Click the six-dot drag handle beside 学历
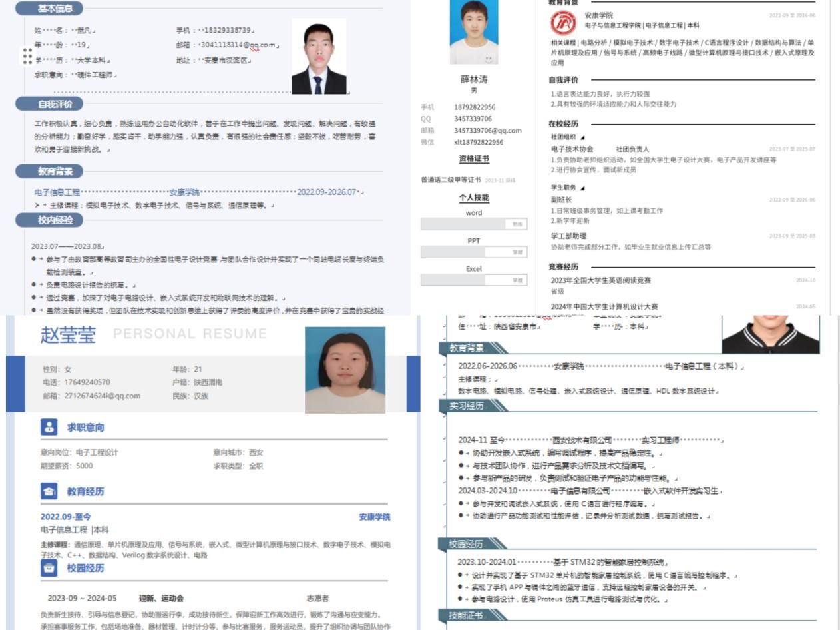The width and height of the screenshot is (840, 630). point(27,56)
